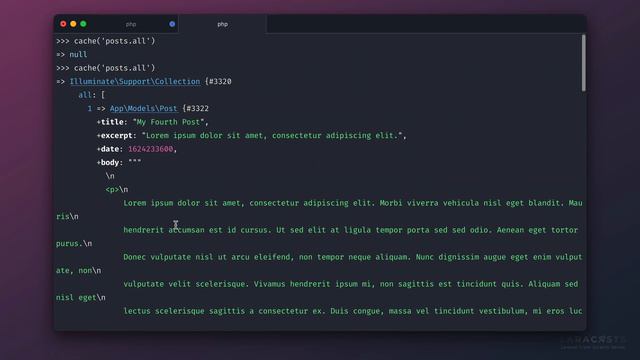Image resolution: width=640 pixels, height=360 pixels.
Task: Click the wrapped text 'ate, non\n'
Action: point(78,271)
